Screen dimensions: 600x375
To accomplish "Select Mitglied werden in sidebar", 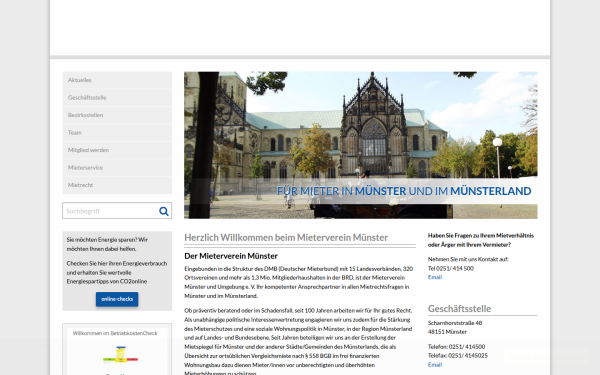I will (117, 150).
